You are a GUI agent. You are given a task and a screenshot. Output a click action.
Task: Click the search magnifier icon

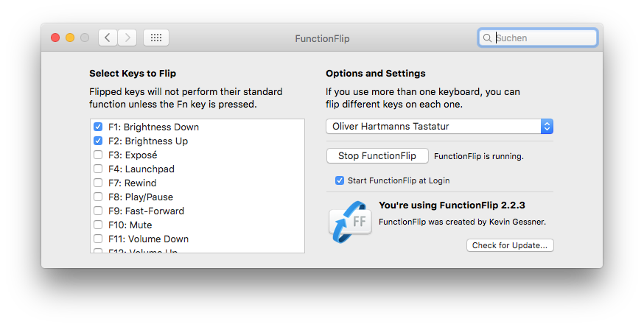coord(488,38)
